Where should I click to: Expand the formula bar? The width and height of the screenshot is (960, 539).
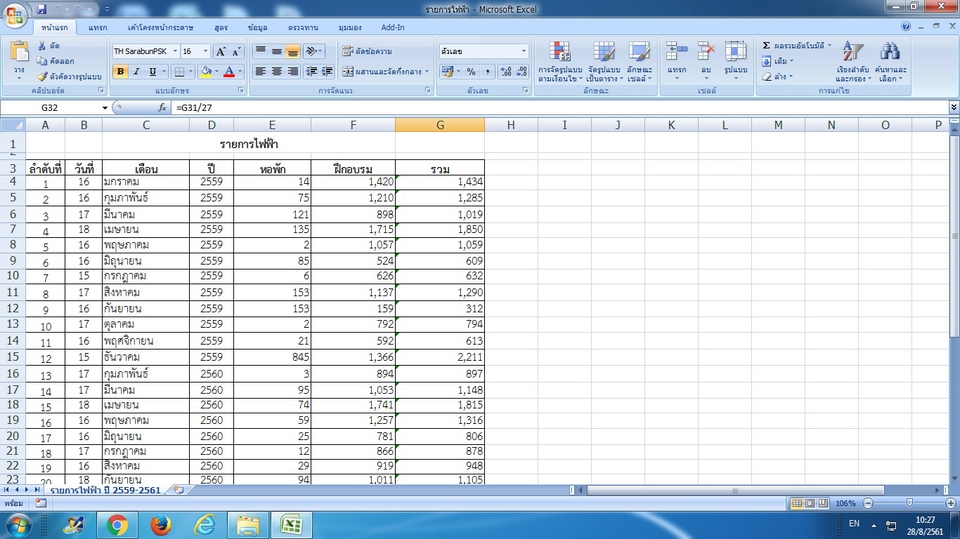coord(954,108)
